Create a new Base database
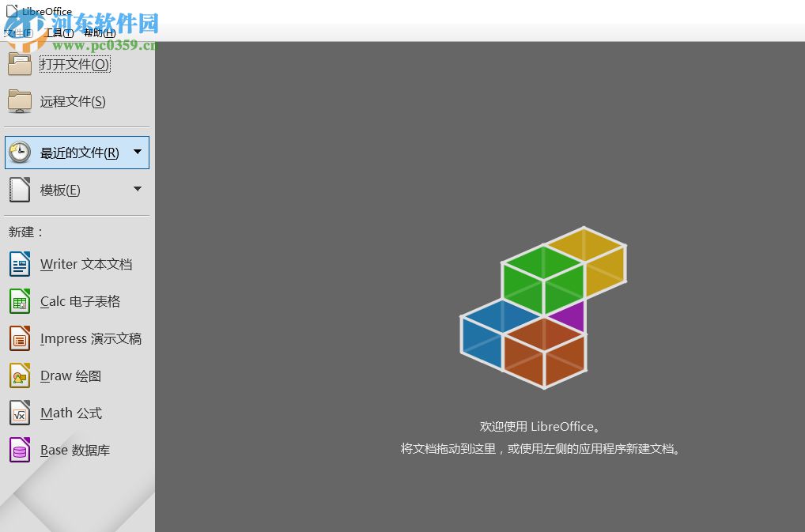The height and width of the screenshot is (532, 805). click(74, 450)
